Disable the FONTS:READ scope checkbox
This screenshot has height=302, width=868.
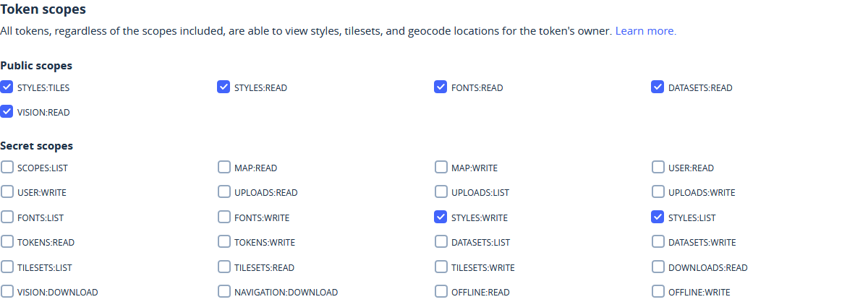pyautogui.click(x=441, y=87)
